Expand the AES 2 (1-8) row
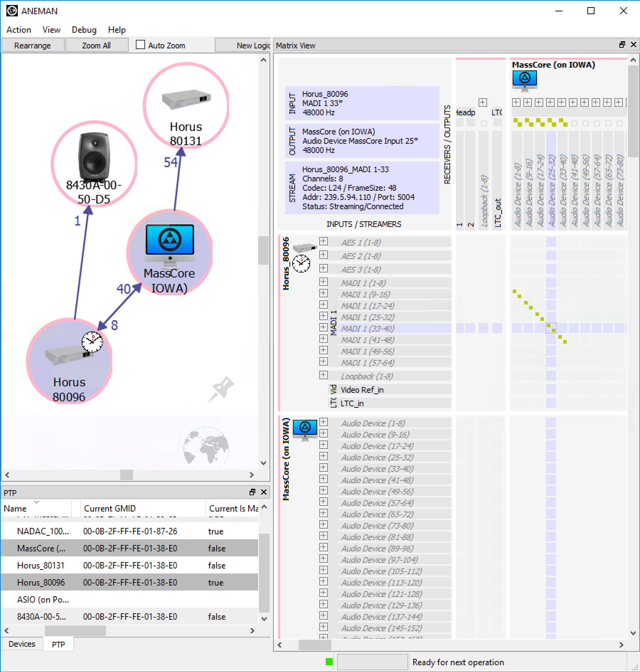Image resolution: width=640 pixels, height=672 pixels. (323, 255)
